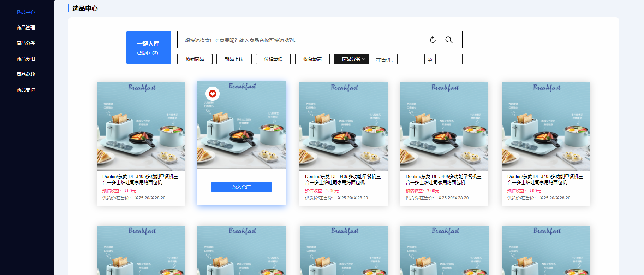The image size is (644, 275).
Task: Sort by 收益最高
Action: click(312, 59)
